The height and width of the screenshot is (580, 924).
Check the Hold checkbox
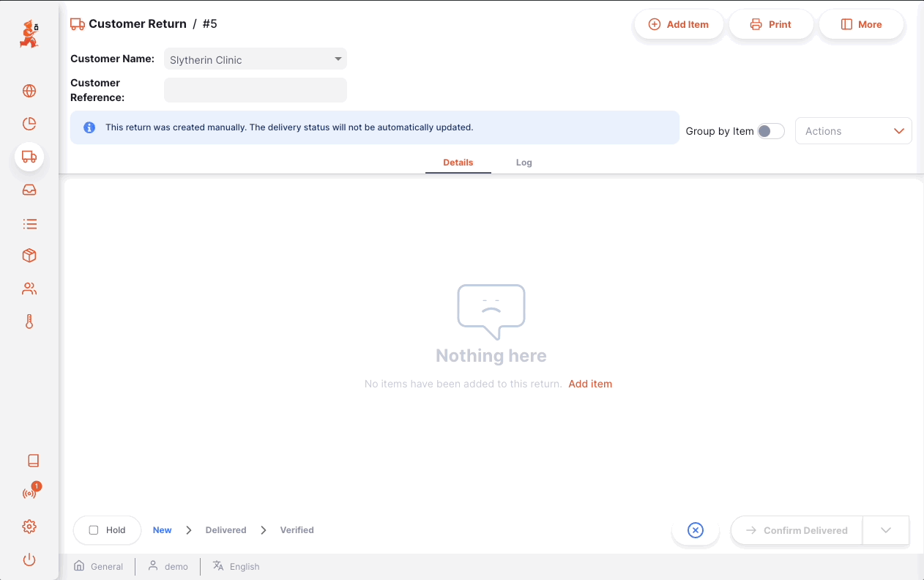coord(94,530)
